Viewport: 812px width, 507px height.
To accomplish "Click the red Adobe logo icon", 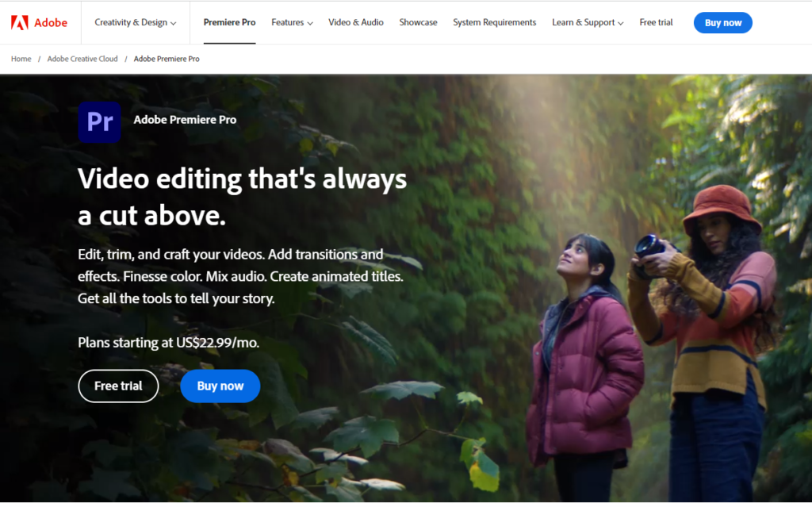I will [x=20, y=22].
